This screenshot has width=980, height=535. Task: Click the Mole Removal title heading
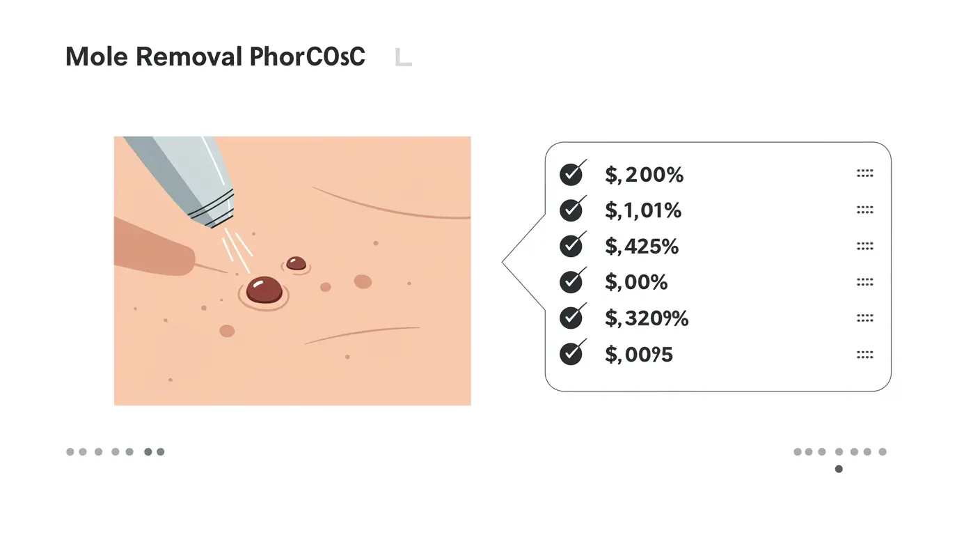[x=215, y=56]
